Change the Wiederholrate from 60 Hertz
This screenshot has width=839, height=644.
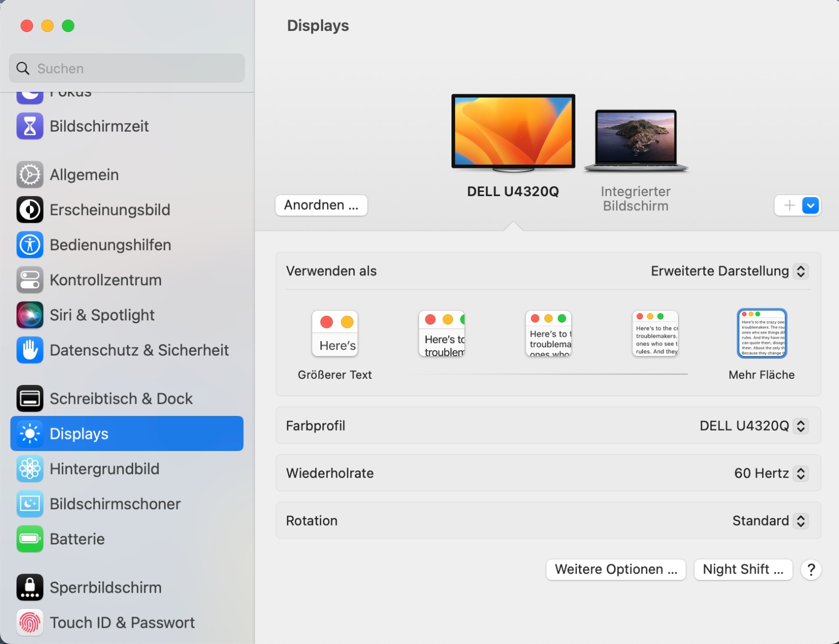tap(770, 473)
